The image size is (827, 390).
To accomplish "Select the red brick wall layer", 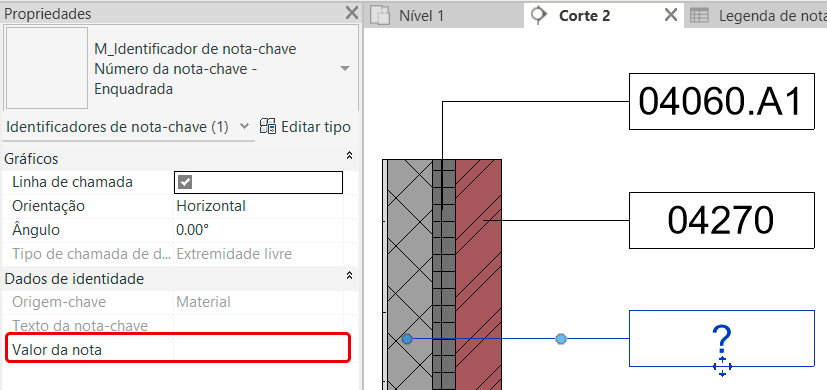I will 478,274.
